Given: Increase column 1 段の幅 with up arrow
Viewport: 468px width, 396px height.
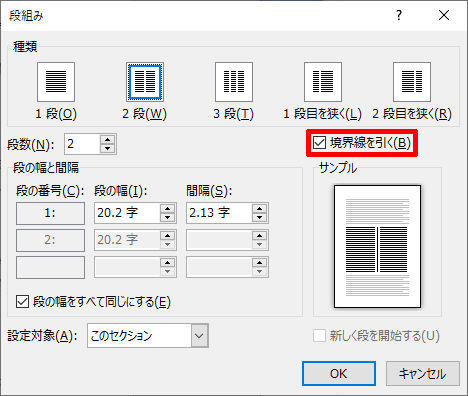Looking at the screenshot, I should pyautogui.click(x=168, y=209).
